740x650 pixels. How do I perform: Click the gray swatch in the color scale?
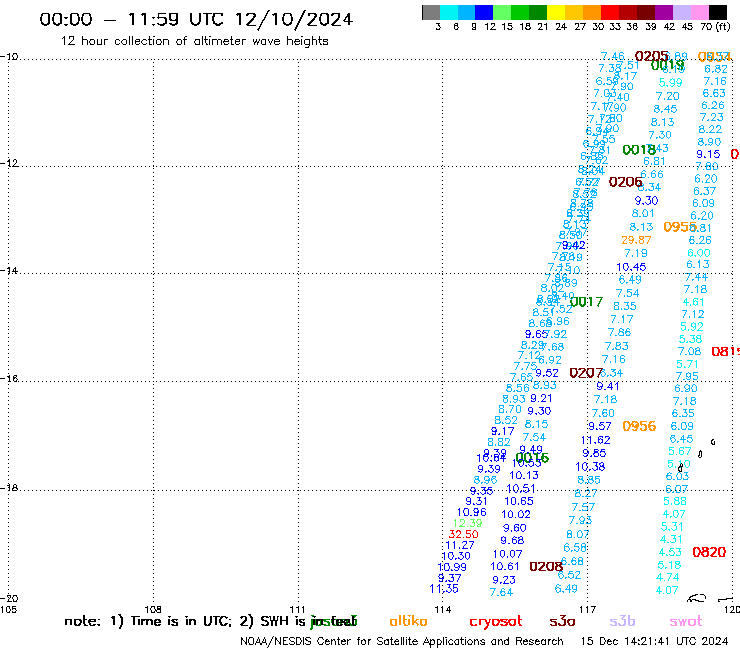coord(431,12)
